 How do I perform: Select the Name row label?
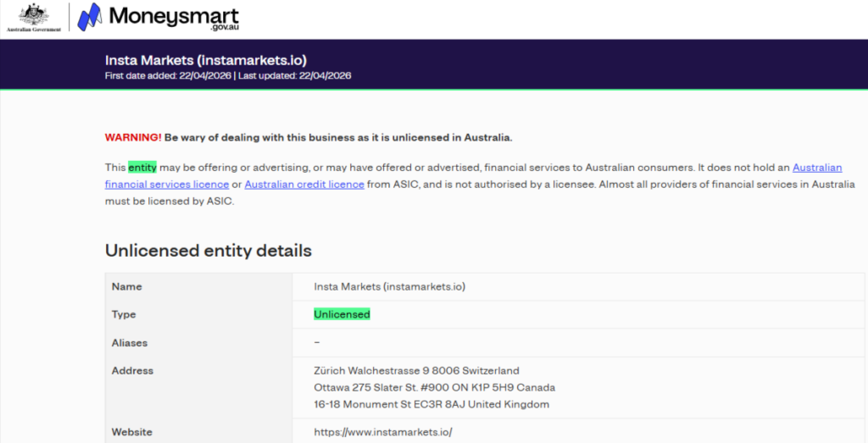tap(127, 286)
